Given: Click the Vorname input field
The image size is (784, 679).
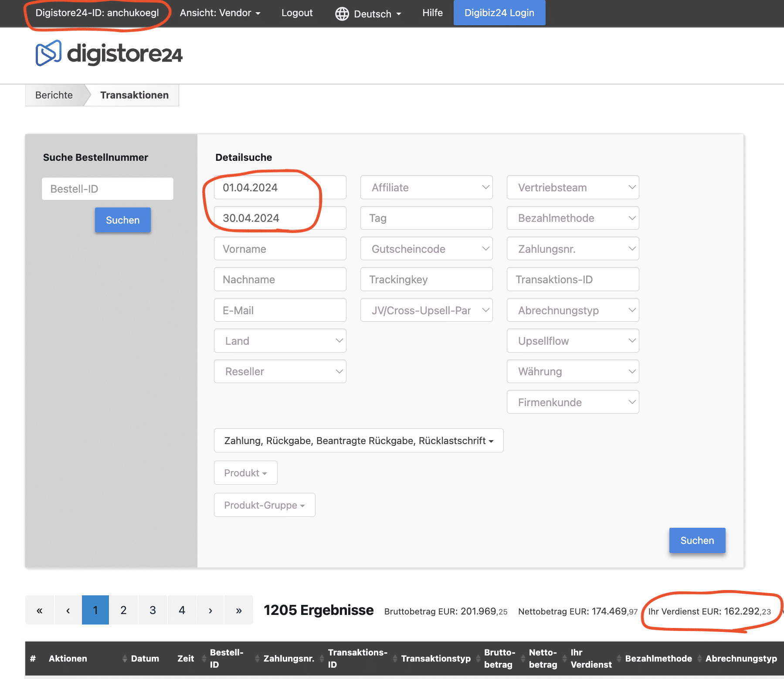Looking at the screenshot, I should pos(280,249).
